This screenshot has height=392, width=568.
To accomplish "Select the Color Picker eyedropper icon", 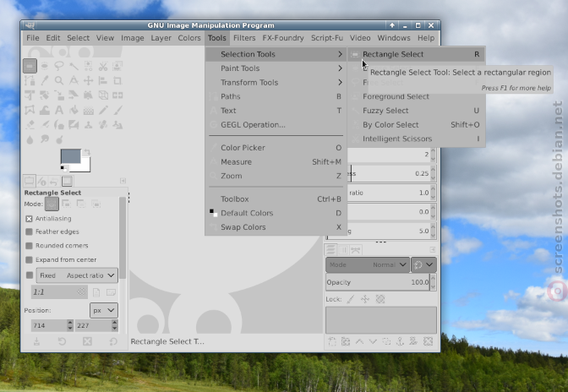I will click(x=45, y=80).
